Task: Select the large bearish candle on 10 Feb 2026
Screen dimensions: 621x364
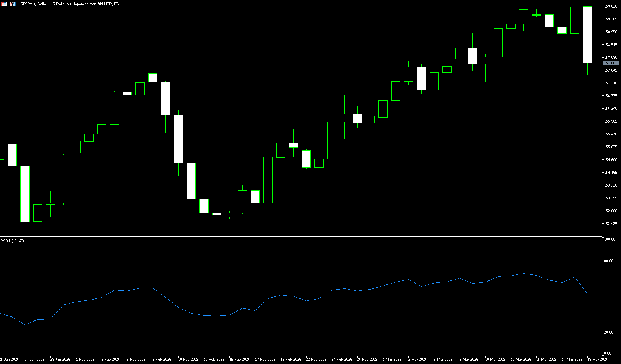Action: point(178,139)
